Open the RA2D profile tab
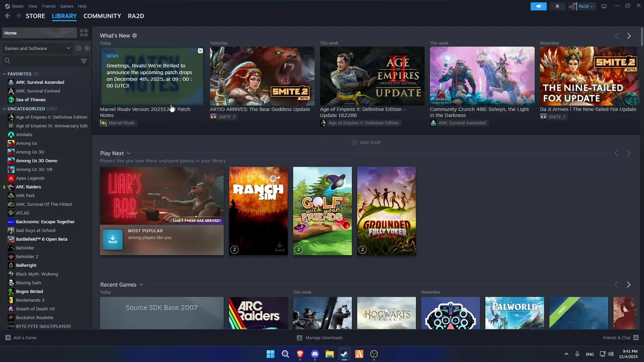644x362 pixels. point(136,16)
